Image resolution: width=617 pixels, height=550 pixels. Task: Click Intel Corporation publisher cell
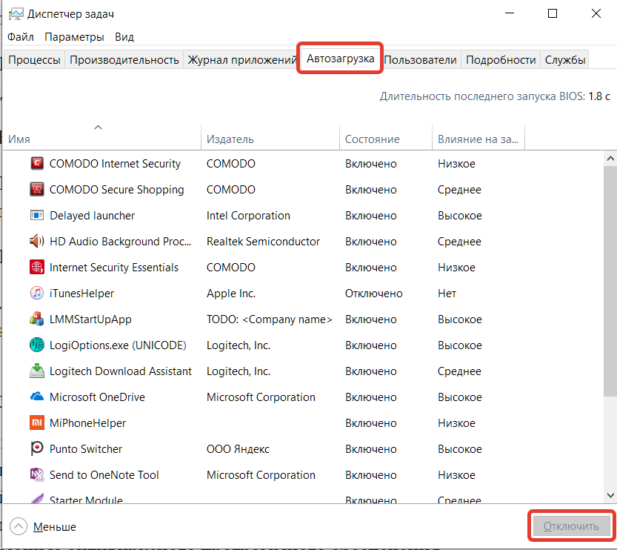tap(248, 216)
